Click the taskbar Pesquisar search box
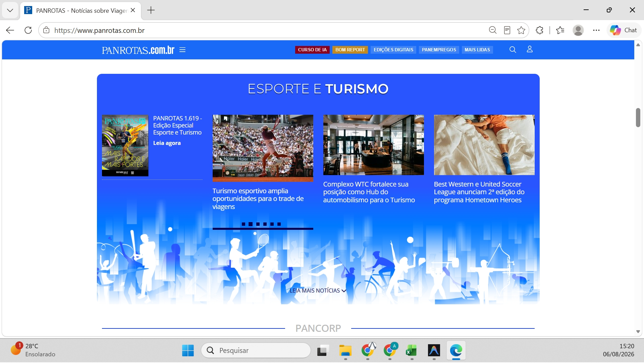This screenshot has width=644, height=363. coord(256,351)
